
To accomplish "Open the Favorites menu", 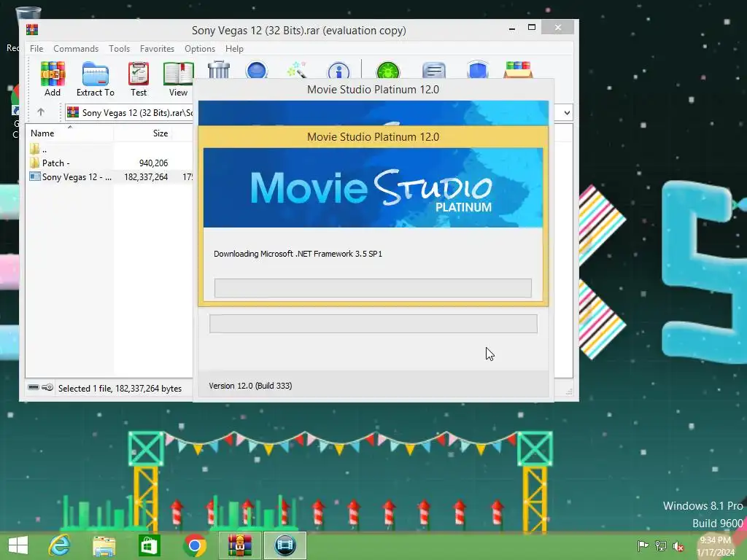I will 158,49.
